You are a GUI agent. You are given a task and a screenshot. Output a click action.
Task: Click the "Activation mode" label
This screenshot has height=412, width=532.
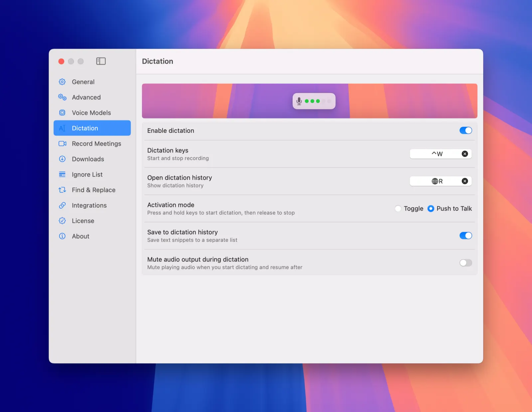(x=171, y=205)
